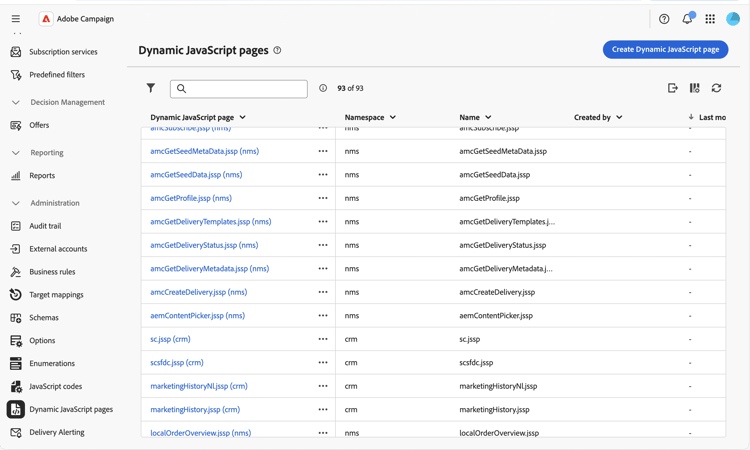Image resolution: width=750 pixels, height=450 pixels.
Task: Click help icon next to page title
Action: point(277,50)
